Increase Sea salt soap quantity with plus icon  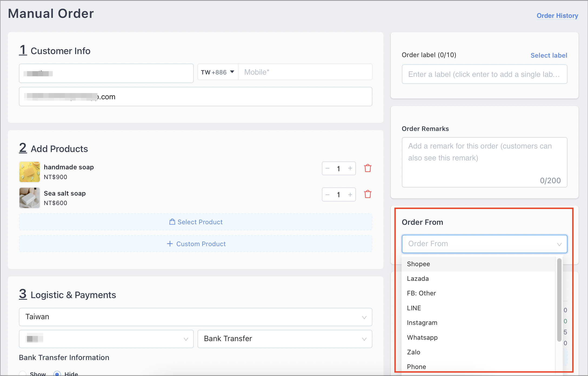pyautogui.click(x=350, y=194)
